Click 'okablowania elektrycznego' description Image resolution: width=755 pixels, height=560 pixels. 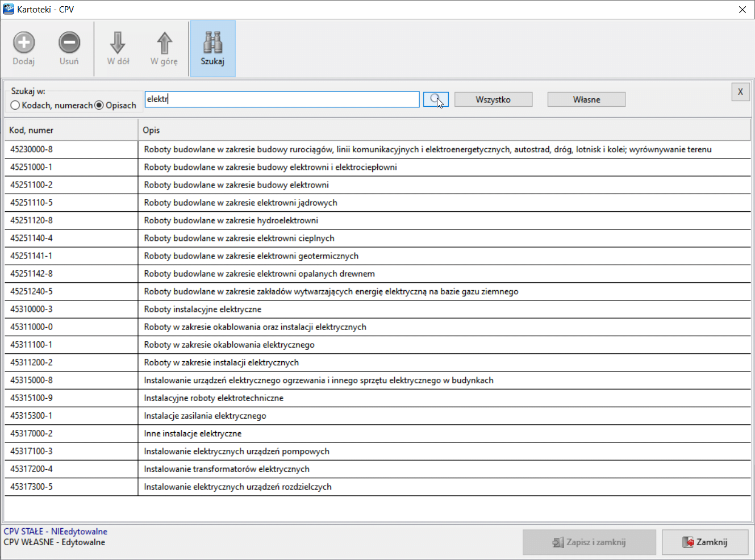[x=444, y=345]
